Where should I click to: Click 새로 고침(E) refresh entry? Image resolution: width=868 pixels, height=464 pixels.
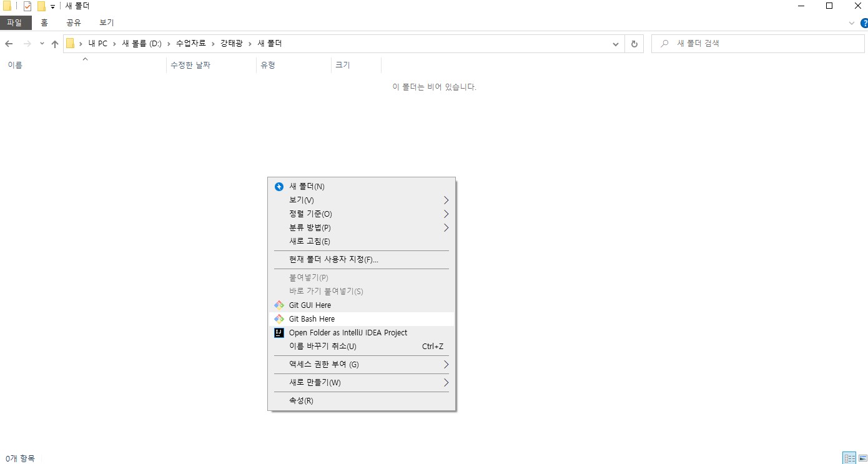362,241
